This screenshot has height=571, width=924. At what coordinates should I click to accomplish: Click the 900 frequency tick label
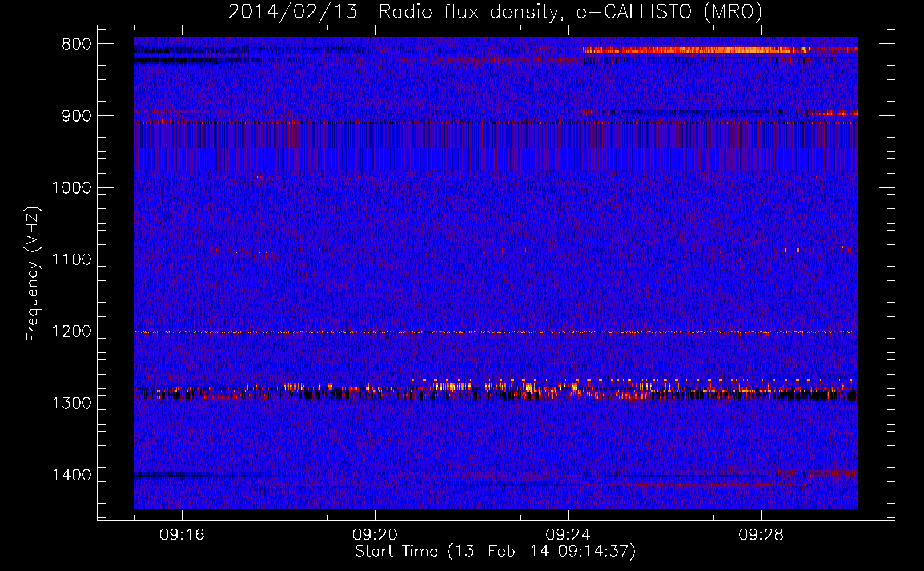(x=77, y=116)
